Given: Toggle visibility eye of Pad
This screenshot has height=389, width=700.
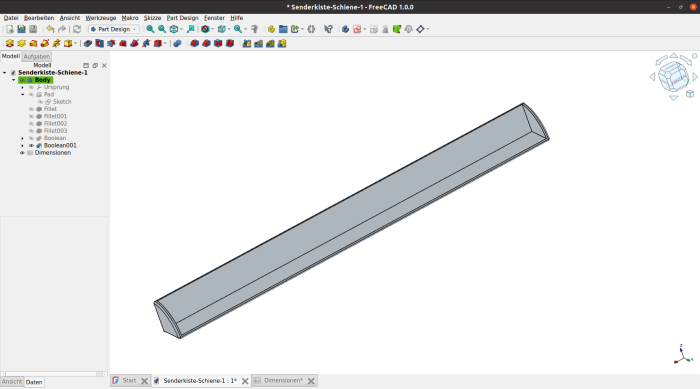Looking at the screenshot, I should [x=31, y=95].
